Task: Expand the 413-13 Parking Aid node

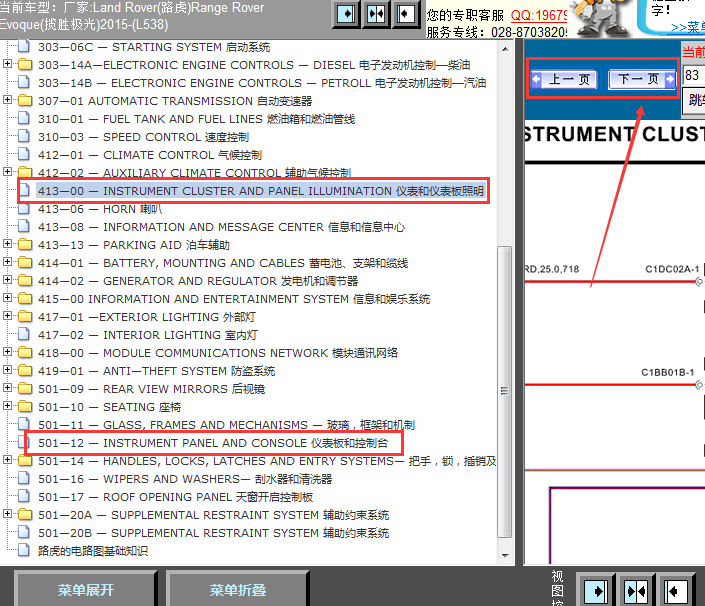Action: pyautogui.click(x=7, y=244)
